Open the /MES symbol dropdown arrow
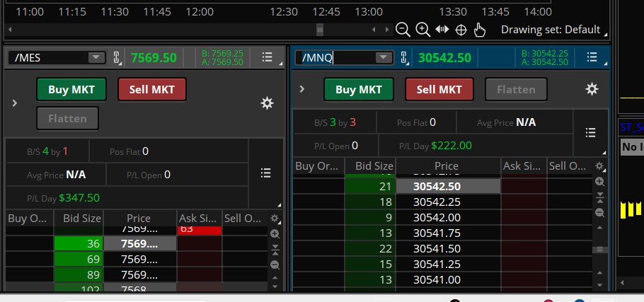Viewport: 644px width, 302px height. tap(96, 58)
